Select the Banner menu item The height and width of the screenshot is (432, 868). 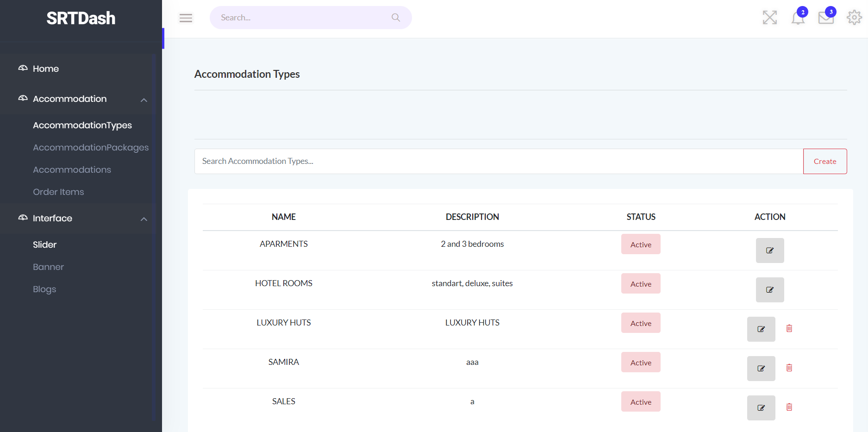pyautogui.click(x=48, y=267)
